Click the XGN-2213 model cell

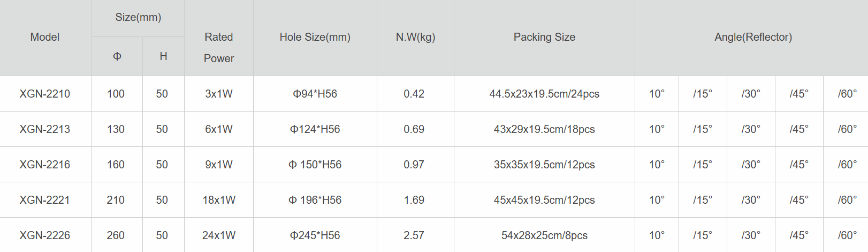tap(45, 129)
